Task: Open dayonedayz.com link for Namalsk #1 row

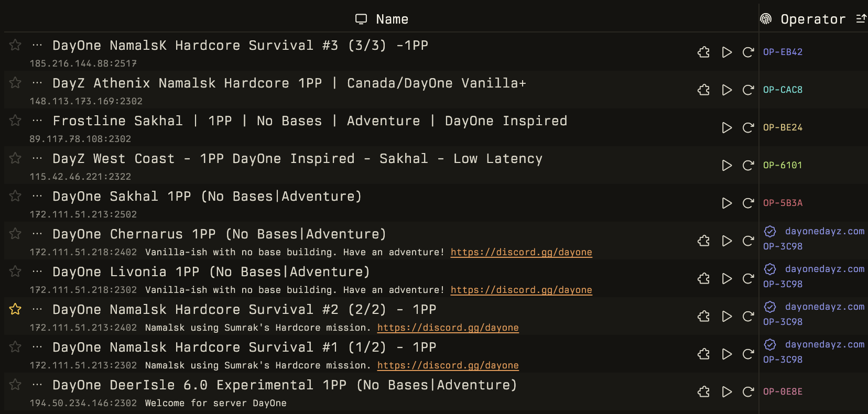Action: click(824, 344)
